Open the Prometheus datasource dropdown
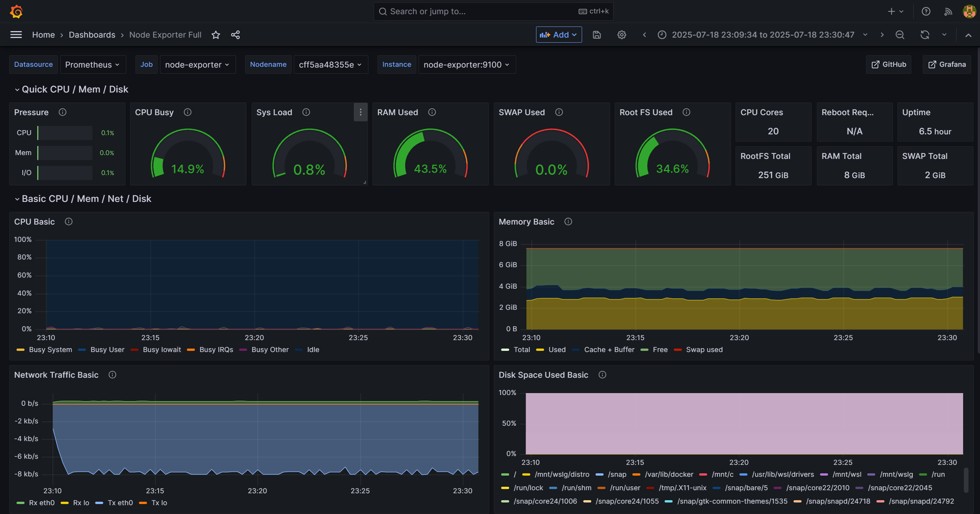The image size is (980, 514). pyautogui.click(x=92, y=64)
